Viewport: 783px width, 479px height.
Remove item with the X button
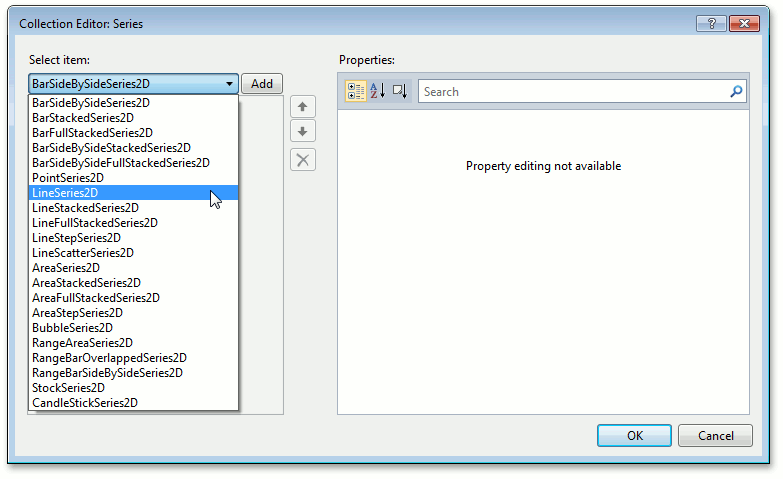click(x=303, y=160)
